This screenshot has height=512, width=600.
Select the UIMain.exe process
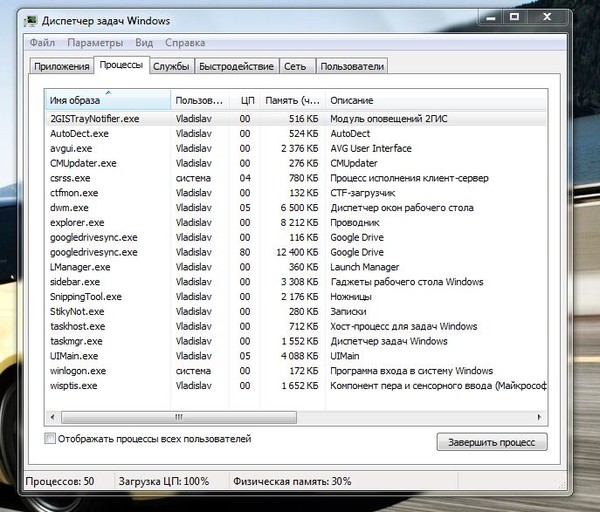(296, 356)
